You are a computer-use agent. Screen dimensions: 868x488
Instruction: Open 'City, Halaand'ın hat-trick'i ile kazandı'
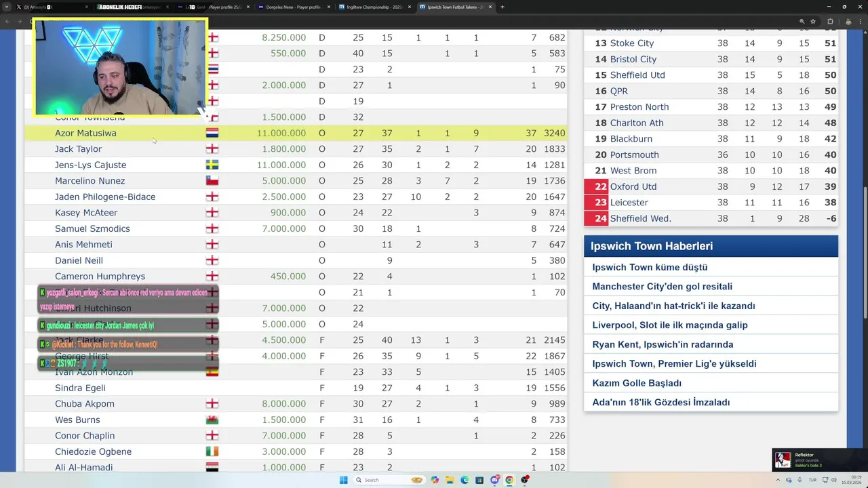tap(673, 306)
